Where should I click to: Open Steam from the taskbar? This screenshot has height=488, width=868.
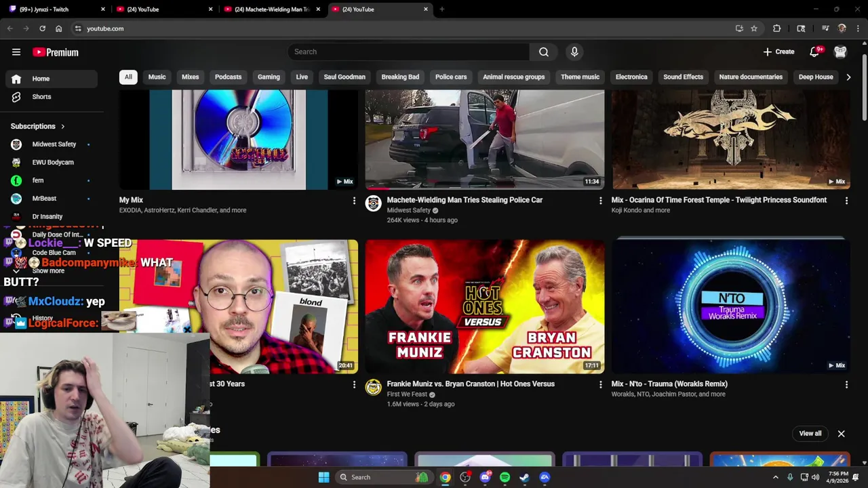(524, 477)
